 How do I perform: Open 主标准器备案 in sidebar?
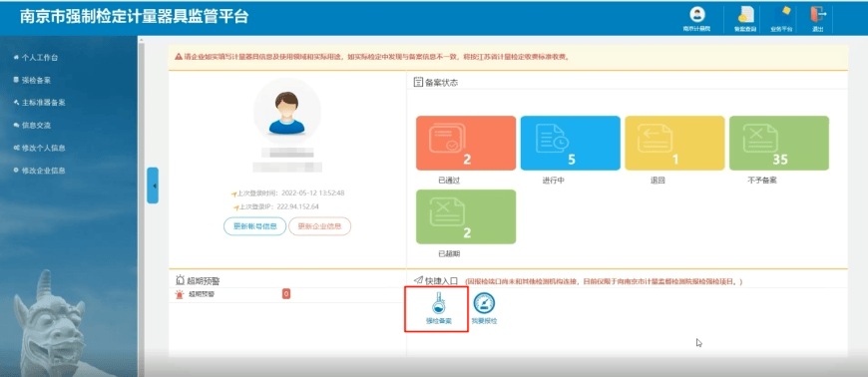tap(40, 103)
